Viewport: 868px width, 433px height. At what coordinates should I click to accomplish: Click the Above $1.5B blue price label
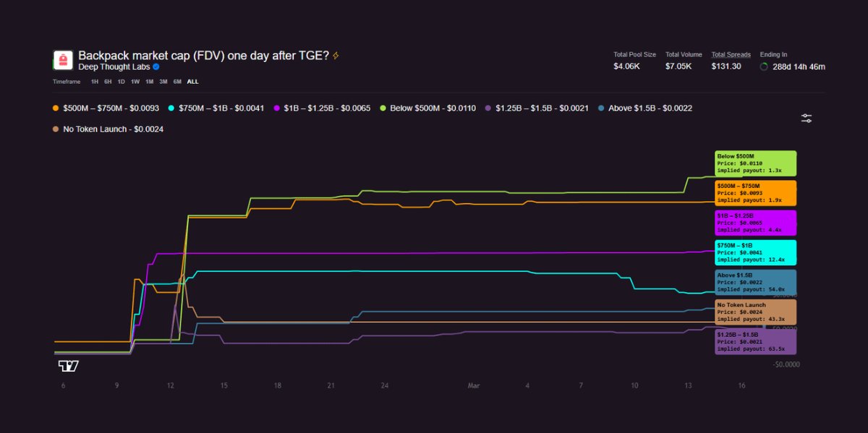click(x=755, y=283)
